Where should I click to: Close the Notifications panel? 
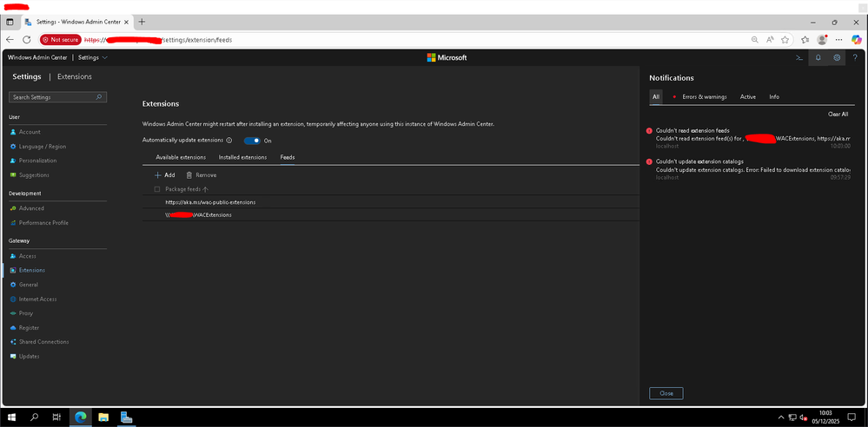pos(666,393)
